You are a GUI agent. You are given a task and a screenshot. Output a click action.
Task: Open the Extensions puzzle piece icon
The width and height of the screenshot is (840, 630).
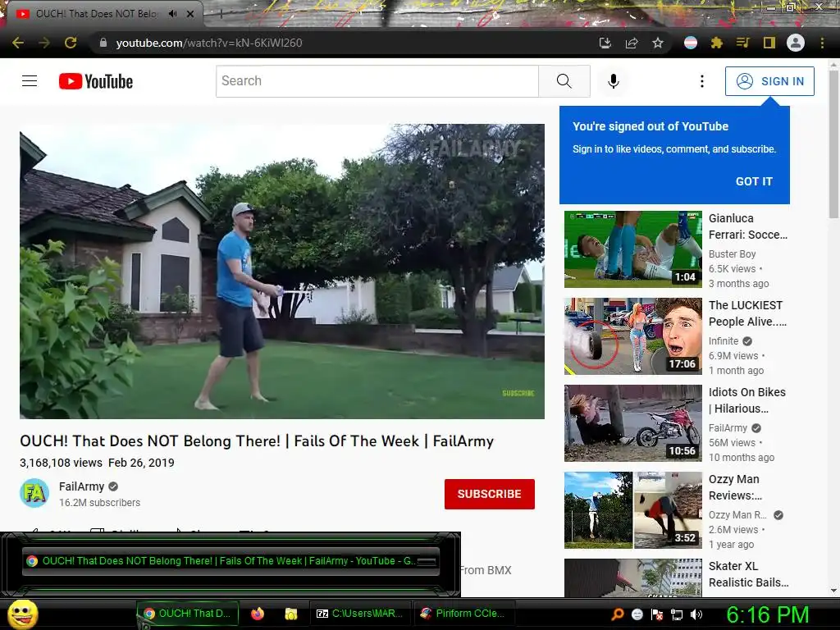point(716,43)
